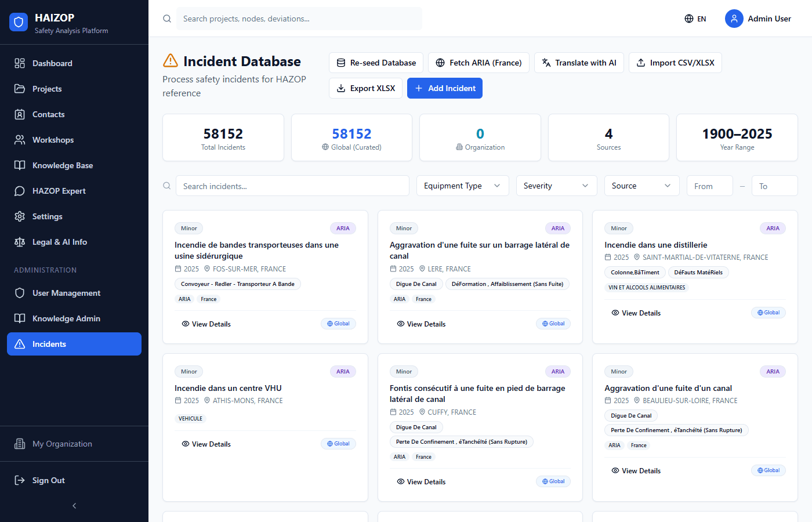Click the search magnifier icon in top bar
812x522 pixels.
tap(167, 19)
